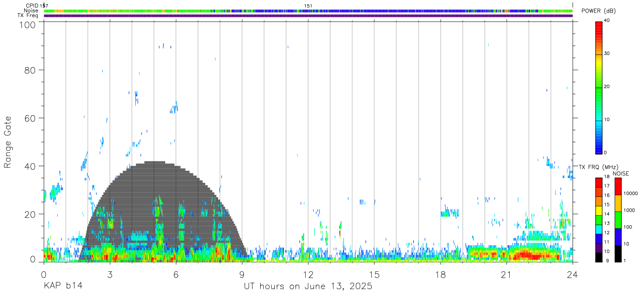The height and width of the screenshot is (297, 644).
Task: Click the y-axis tick label 80
Action: (29, 70)
